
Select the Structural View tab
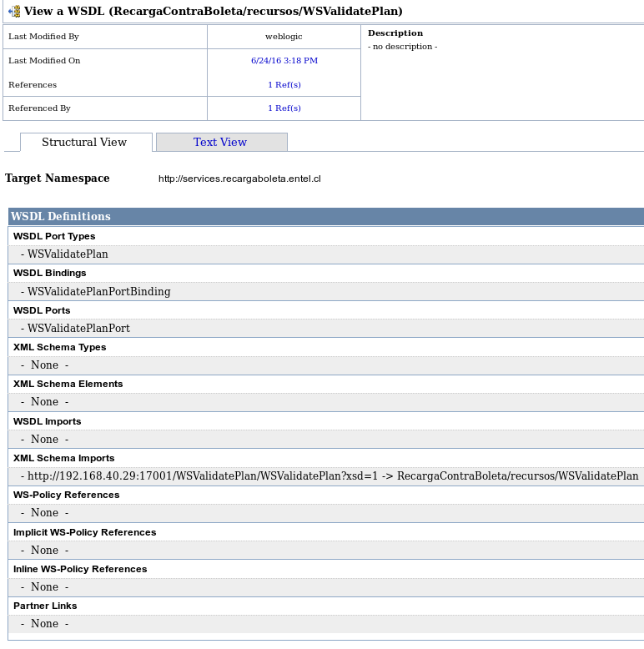[86, 143]
